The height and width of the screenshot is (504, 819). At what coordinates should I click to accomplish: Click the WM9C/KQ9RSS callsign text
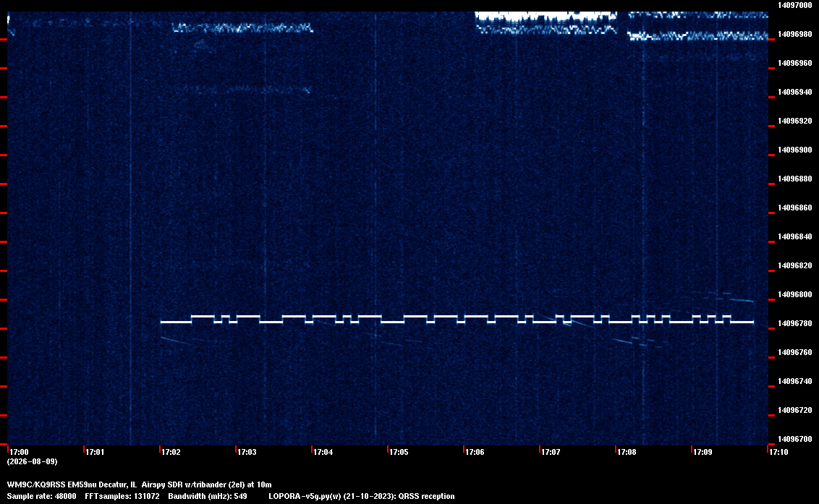coord(36,484)
